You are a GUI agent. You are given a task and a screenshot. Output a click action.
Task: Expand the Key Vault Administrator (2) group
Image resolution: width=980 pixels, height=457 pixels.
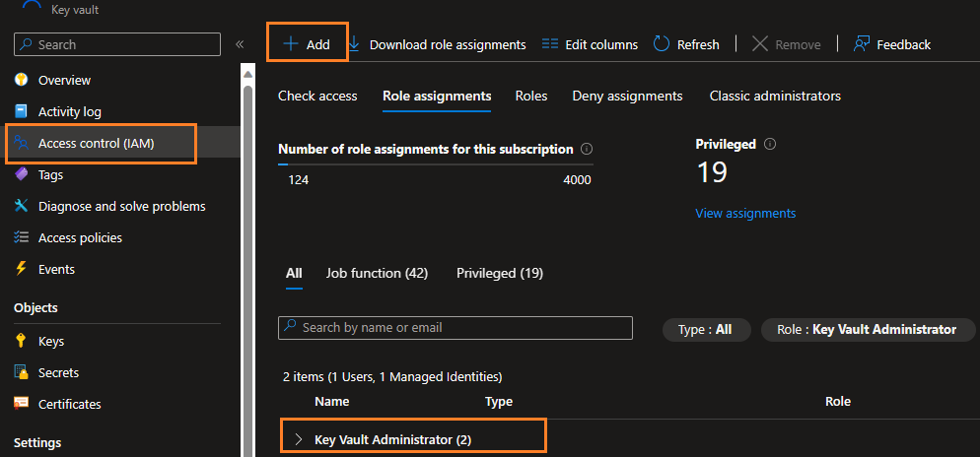(299, 439)
